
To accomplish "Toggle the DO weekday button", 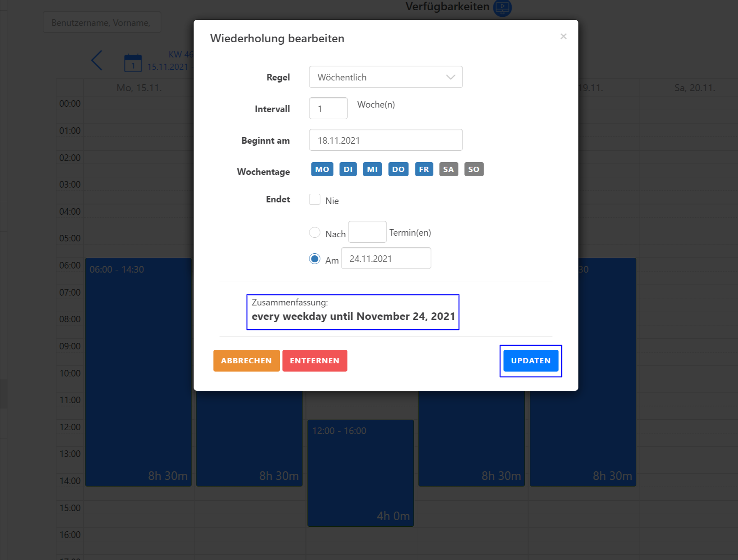I will click(x=398, y=169).
